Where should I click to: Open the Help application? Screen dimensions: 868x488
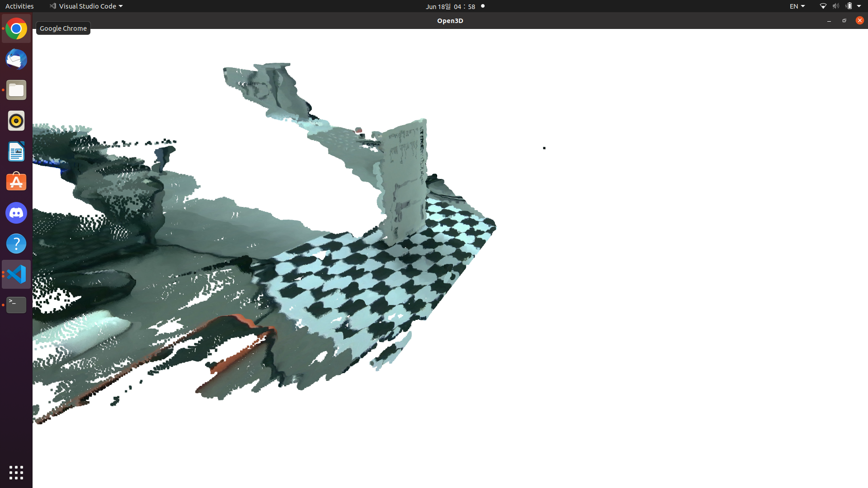16,244
